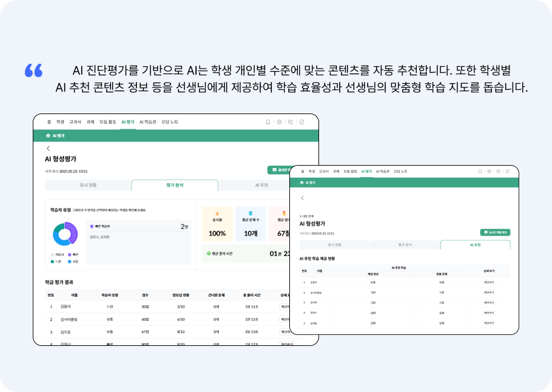Open the settings gear icon
Screen dimensions: 552x392
279,122
